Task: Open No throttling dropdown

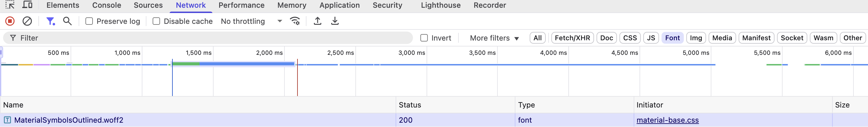Action: coord(251,21)
